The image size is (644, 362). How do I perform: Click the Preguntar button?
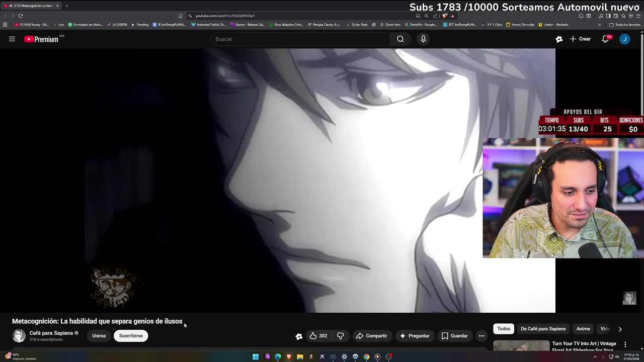(x=414, y=336)
